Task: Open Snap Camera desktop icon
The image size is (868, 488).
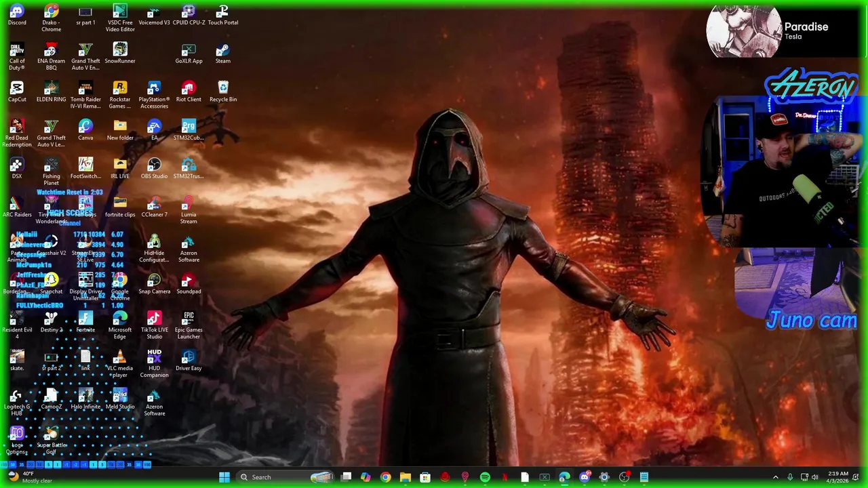Action: tap(154, 285)
